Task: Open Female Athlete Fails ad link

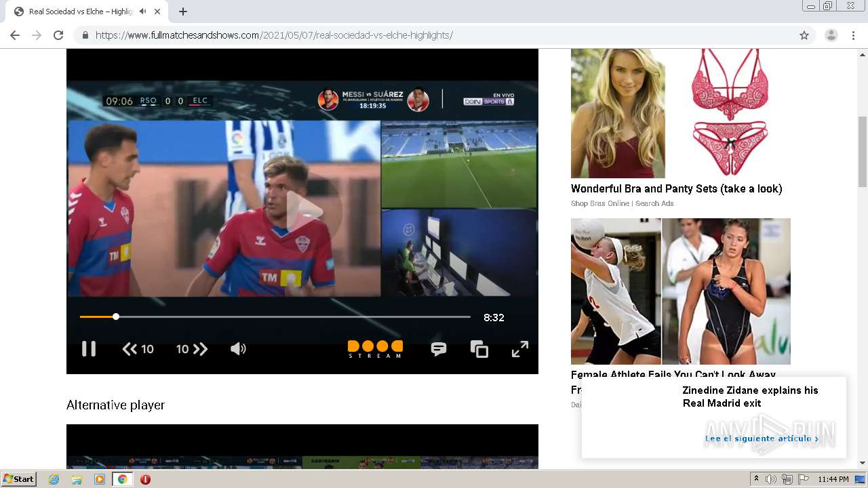Action: (673, 375)
